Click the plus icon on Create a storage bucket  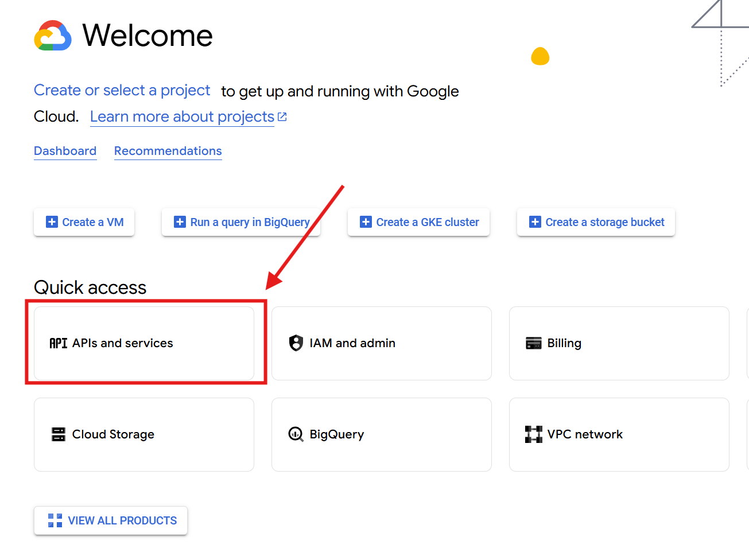[535, 222]
